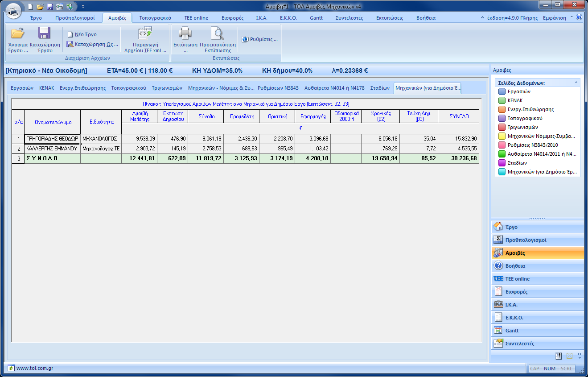Image resolution: width=588 pixels, height=377 pixels.
Task: Select the Εργασιών page tab
Action: click(x=22, y=88)
